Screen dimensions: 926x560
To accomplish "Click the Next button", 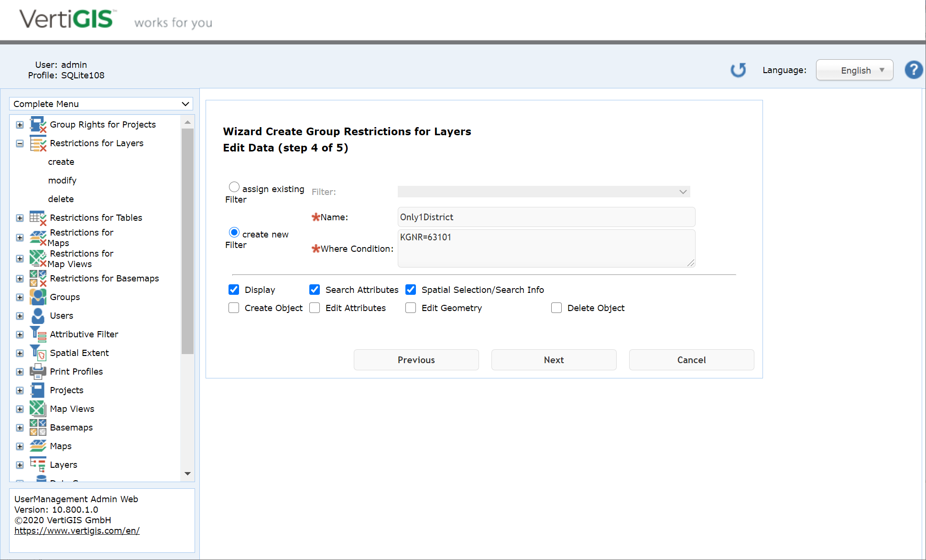I will 553,360.
